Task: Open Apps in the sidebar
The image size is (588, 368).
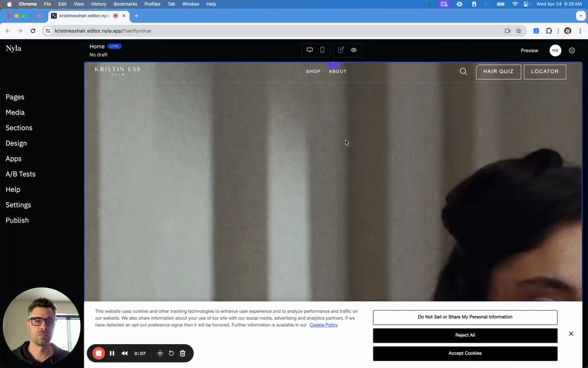Action: click(13, 159)
